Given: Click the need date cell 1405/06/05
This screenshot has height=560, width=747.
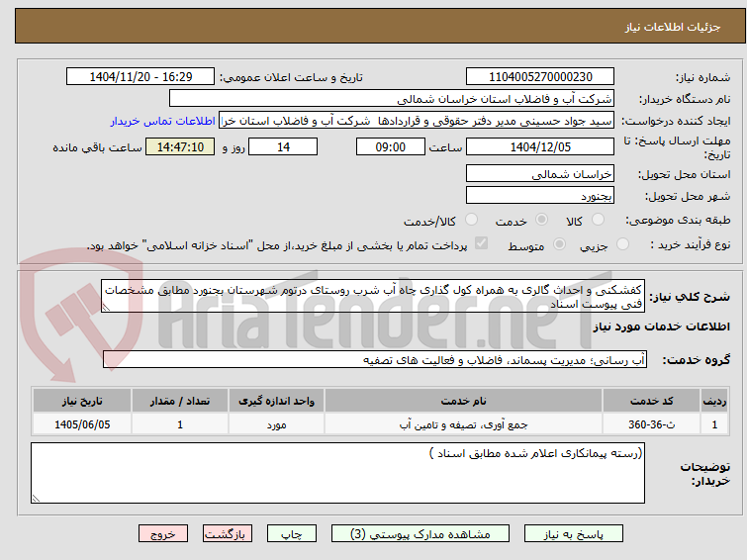Looking at the screenshot, I should pos(82,424).
